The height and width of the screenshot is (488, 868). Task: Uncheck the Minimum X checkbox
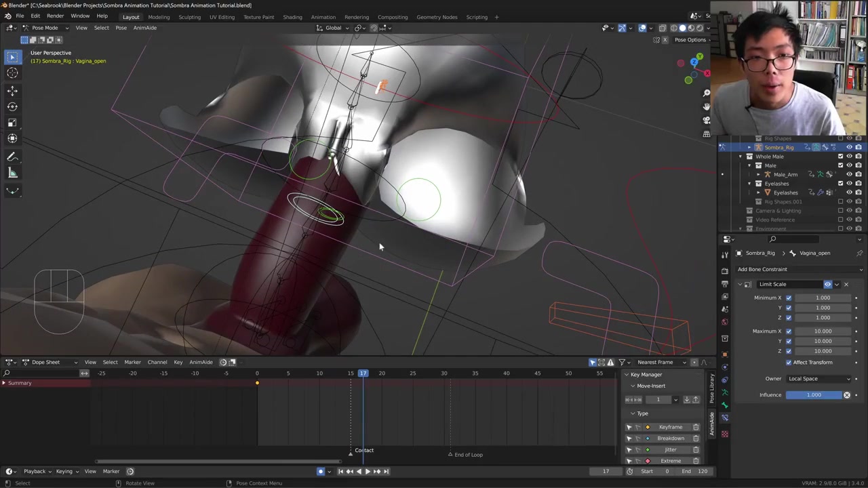[789, 298]
